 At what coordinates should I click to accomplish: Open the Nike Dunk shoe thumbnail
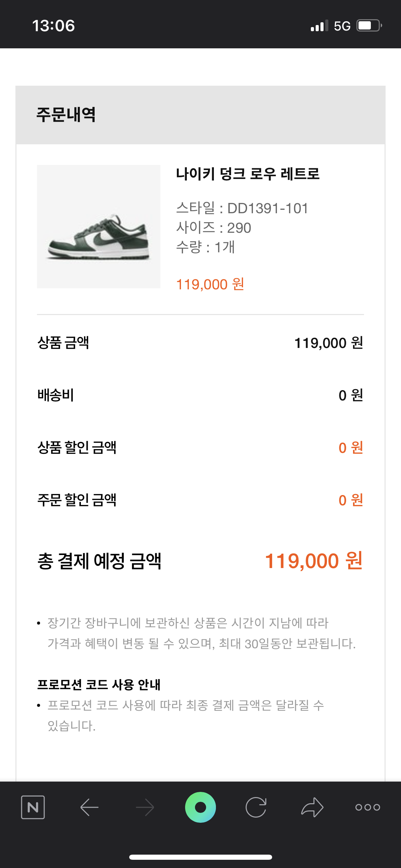[x=99, y=227]
